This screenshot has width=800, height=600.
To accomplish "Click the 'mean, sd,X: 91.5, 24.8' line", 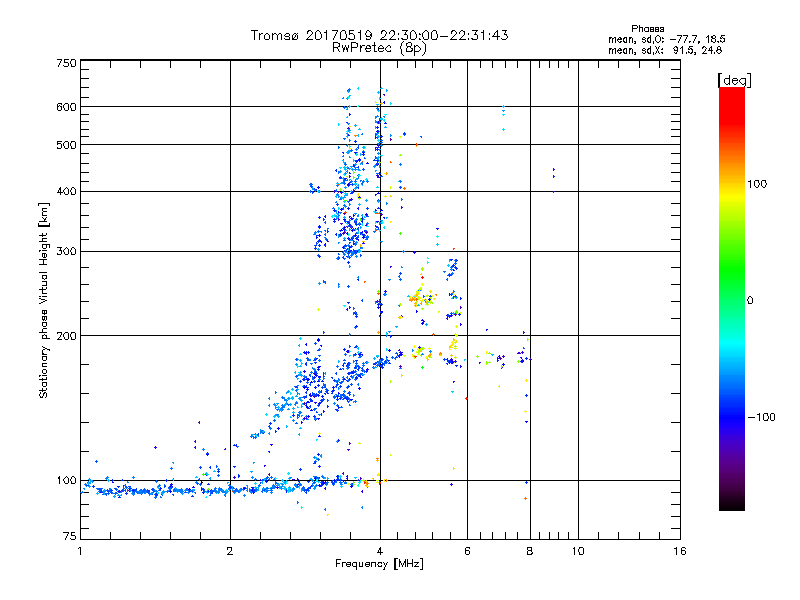I will click(x=665, y=50).
